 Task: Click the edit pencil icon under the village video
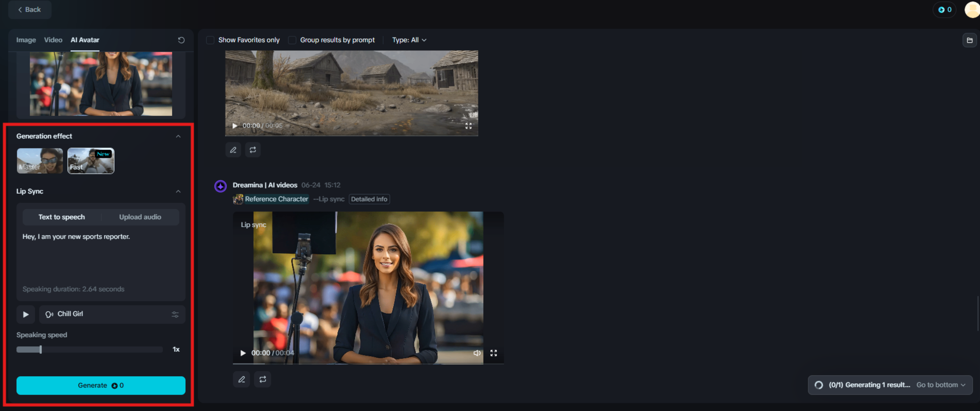coord(233,150)
